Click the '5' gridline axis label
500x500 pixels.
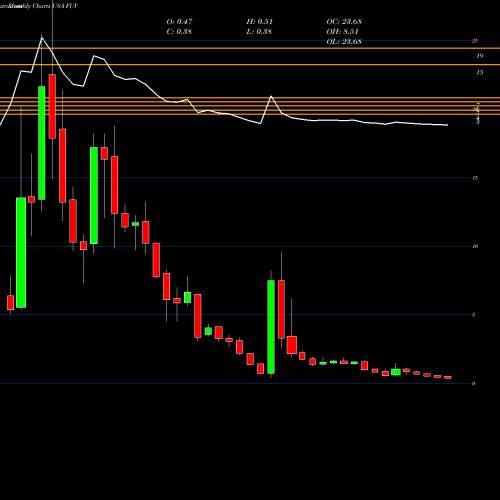coord(474,315)
